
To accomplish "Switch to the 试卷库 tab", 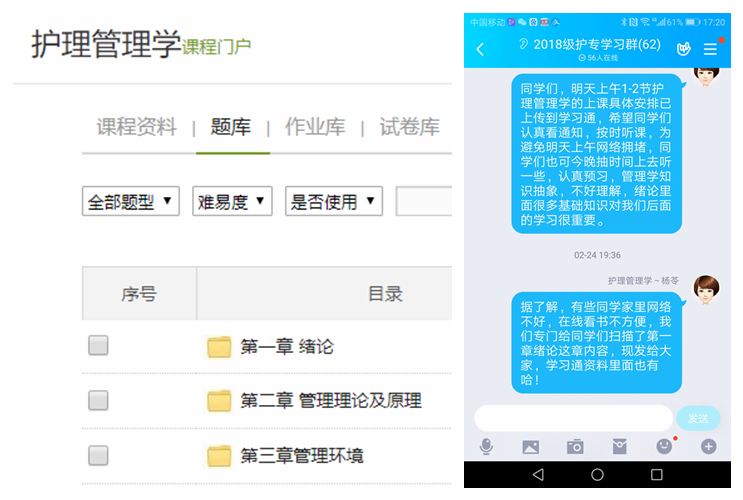I will 409,127.
